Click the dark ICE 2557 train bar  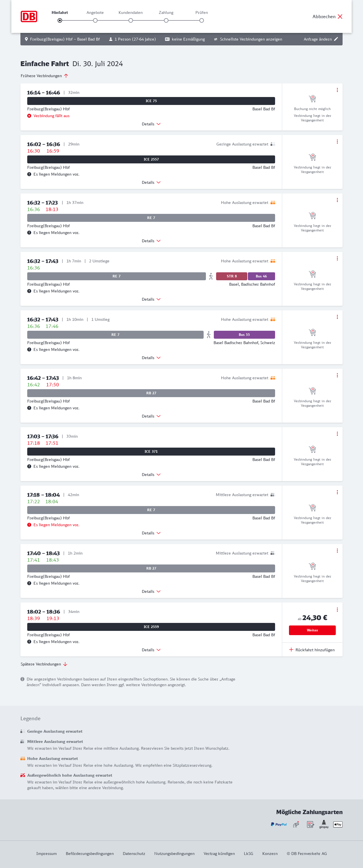click(151, 159)
